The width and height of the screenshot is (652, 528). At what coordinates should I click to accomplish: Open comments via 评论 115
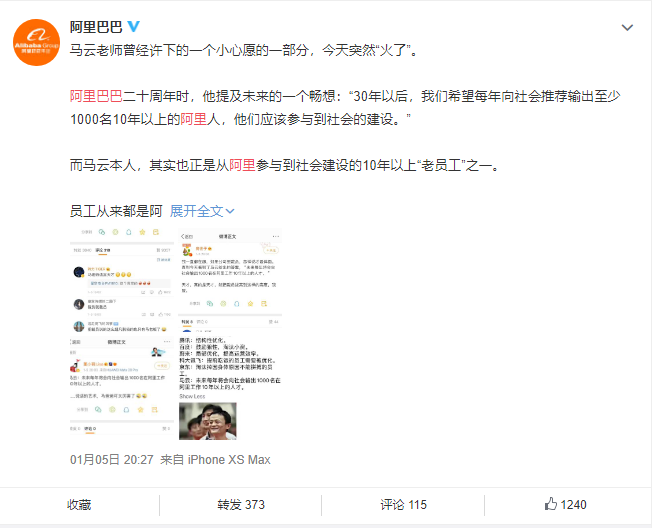(x=403, y=505)
